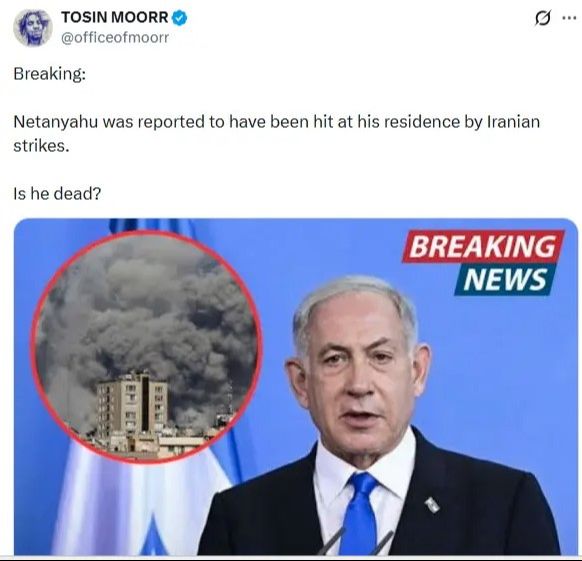Open the @officeofmoorr handle link

pyautogui.click(x=115, y=37)
